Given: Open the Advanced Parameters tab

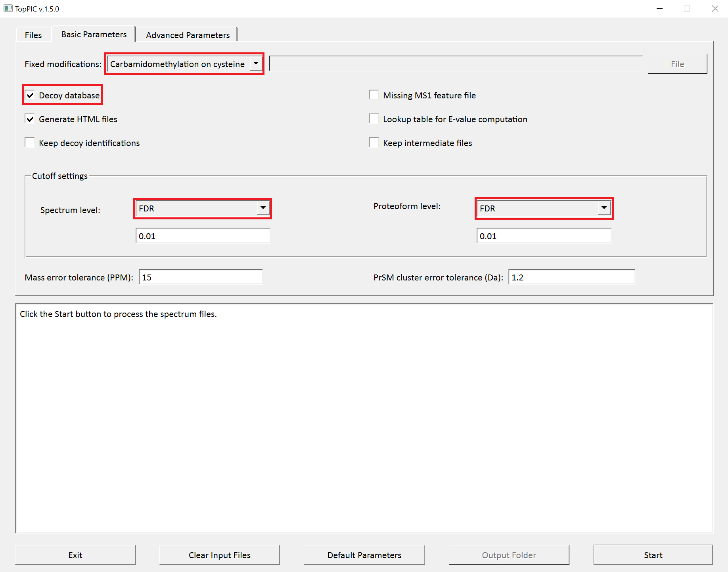Looking at the screenshot, I should coord(188,35).
